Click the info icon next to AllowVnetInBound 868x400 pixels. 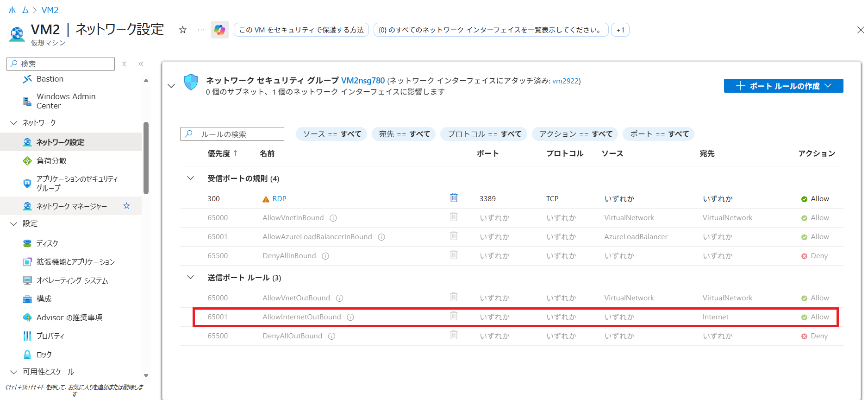click(333, 218)
